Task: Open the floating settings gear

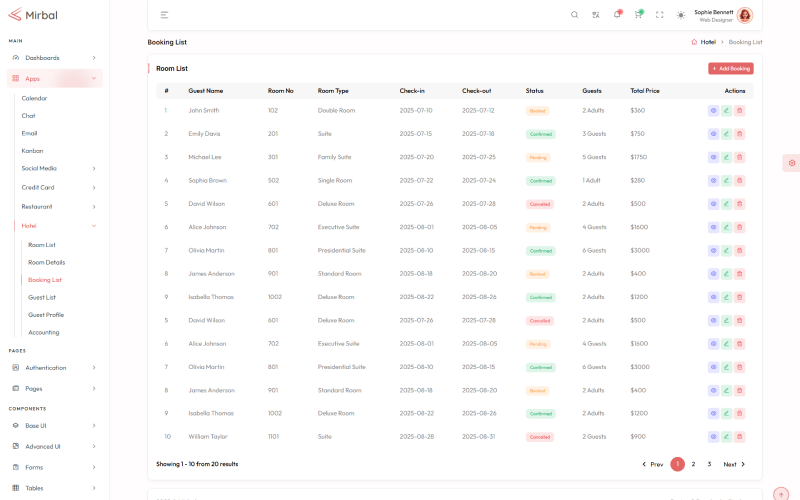Action: coord(791,163)
